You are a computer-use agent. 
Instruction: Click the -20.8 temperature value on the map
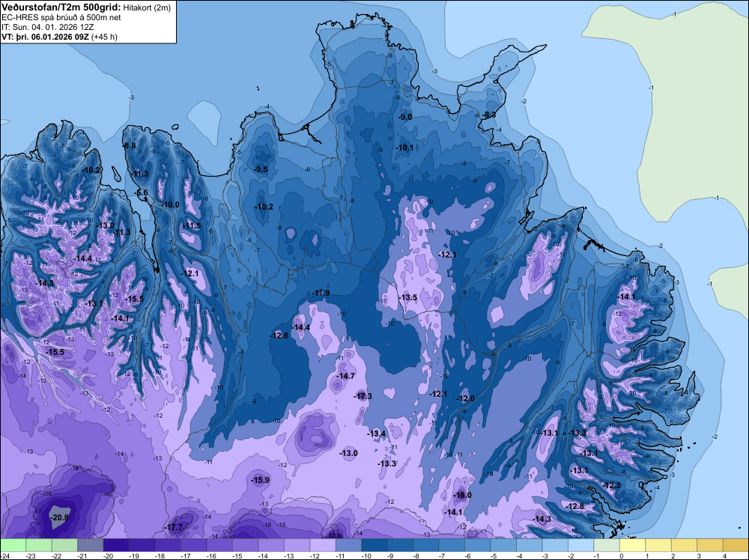(x=60, y=517)
